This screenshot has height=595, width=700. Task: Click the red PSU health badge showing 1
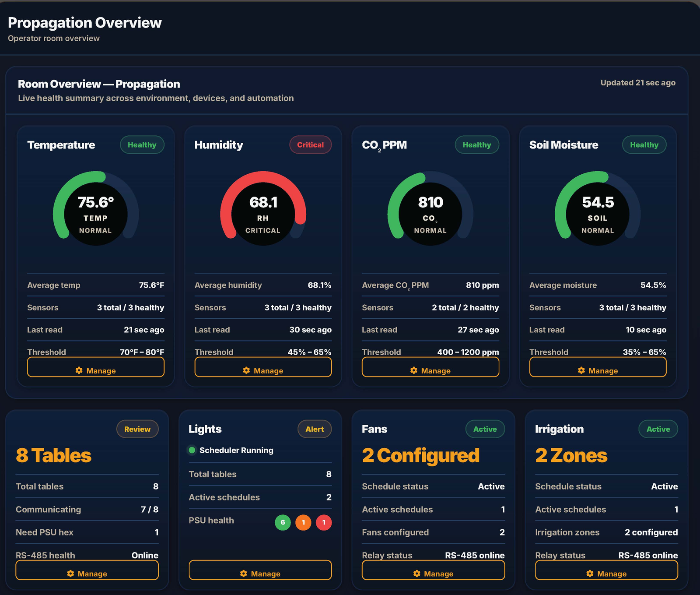[324, 522]
